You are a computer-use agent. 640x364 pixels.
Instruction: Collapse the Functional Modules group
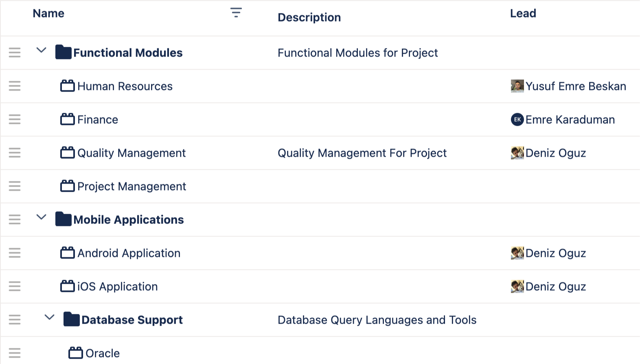click(x=41, y=50)
